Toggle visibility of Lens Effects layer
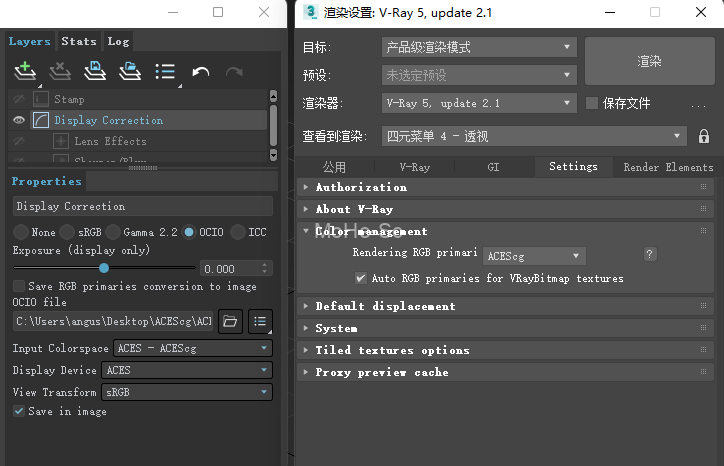Screen dimensions: 724x466 (x=19, y=141)
